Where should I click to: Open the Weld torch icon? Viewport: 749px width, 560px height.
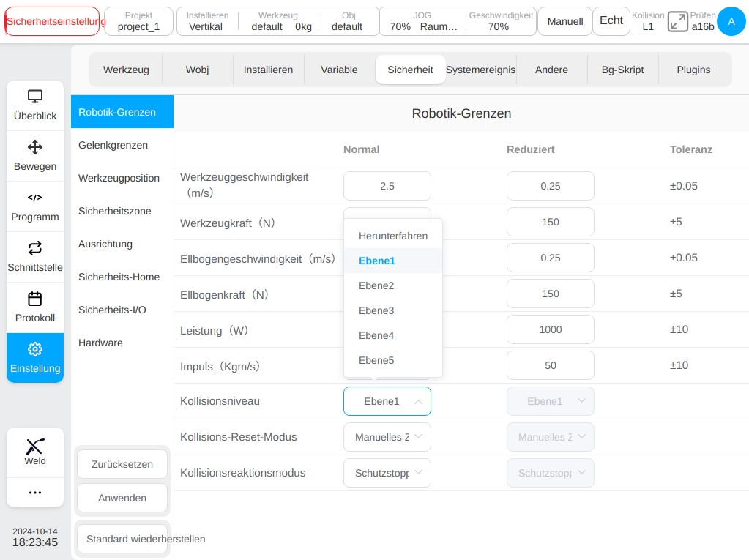35,446
